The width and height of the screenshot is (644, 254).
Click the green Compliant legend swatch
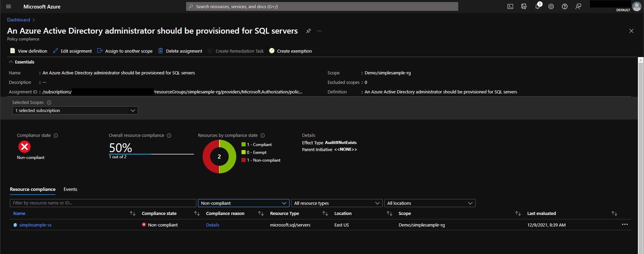pos(244,144)
